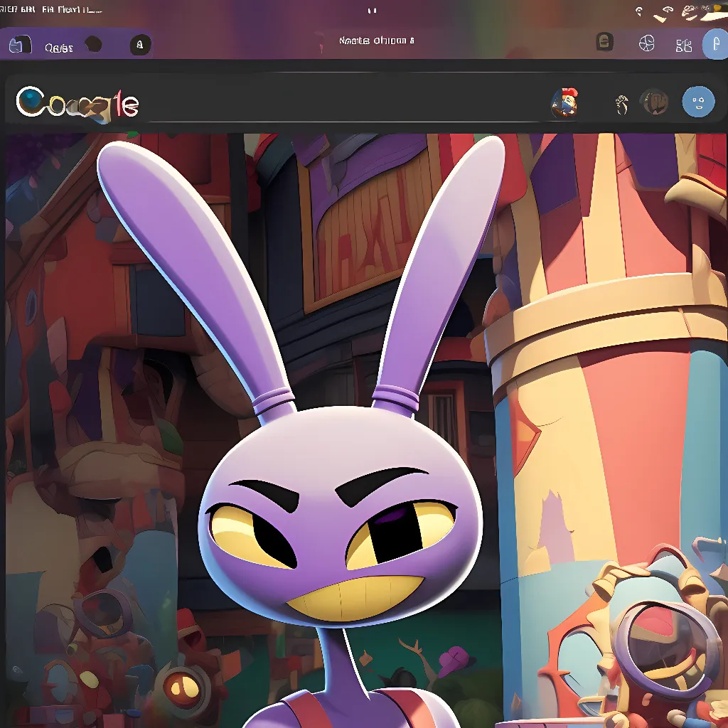This screenshot has height=728, width=728.
Task: Open the blue profile circle in the top toolbar
Action: pos(715,44)
